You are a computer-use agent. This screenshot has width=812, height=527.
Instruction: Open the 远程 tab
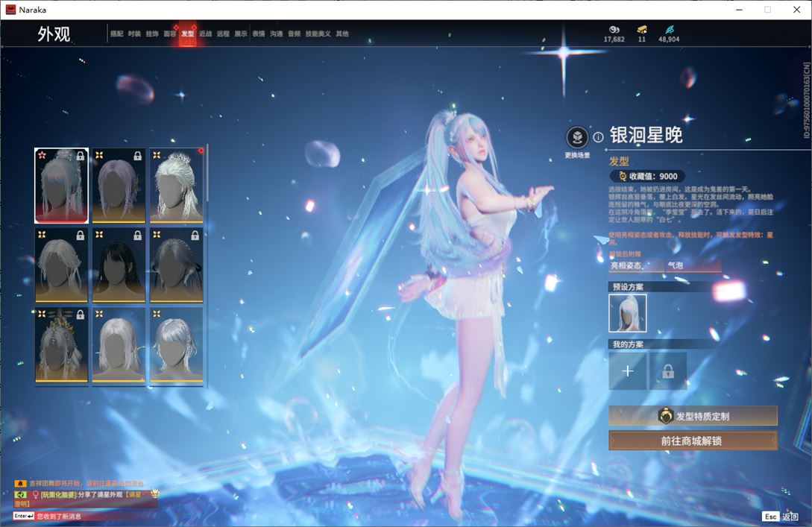pyautogui.click(x=223, y=34)
